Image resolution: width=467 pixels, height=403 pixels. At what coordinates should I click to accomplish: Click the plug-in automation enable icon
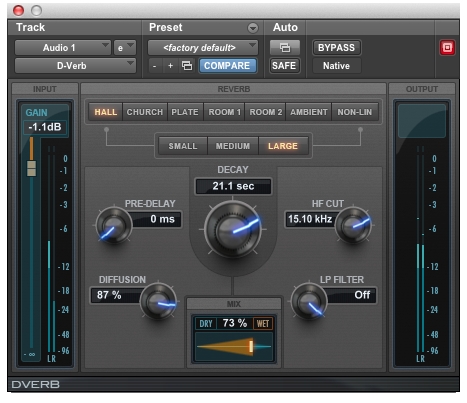tap(285, 47)
